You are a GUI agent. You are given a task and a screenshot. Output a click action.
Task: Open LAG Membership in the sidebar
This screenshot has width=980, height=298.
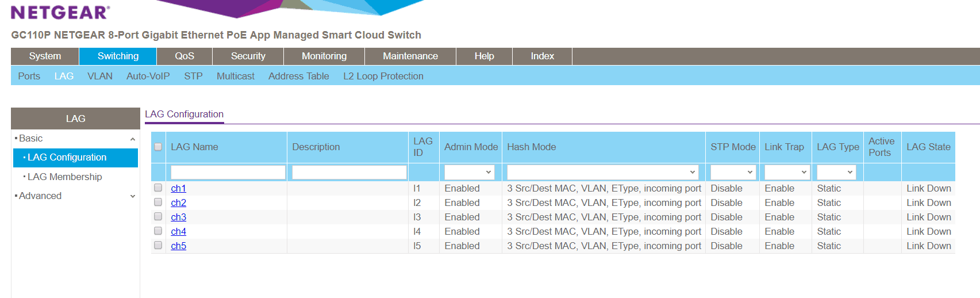[65, 177]
